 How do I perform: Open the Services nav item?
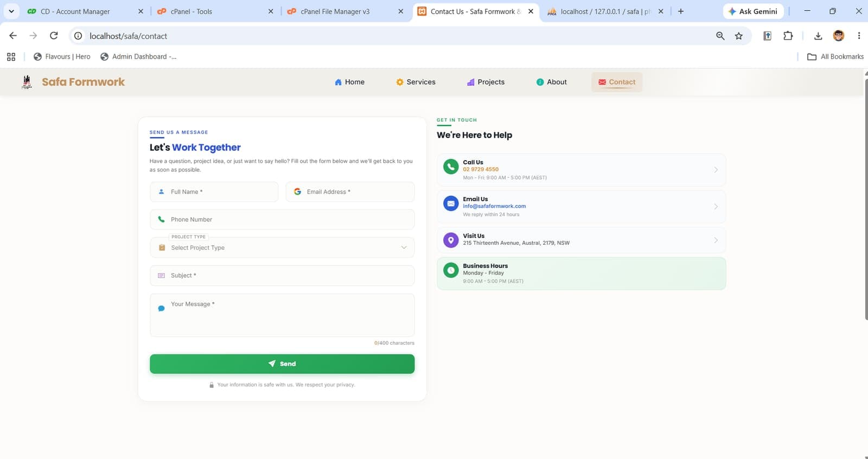[x=416, y=82]
